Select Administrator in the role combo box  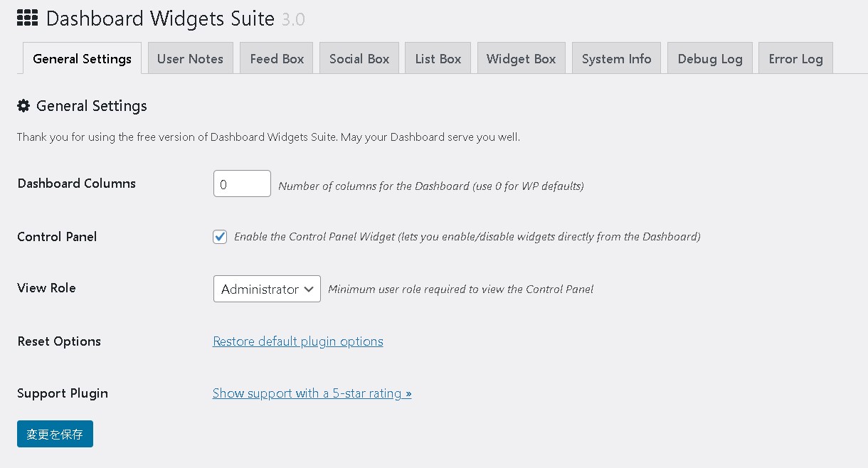coord(267,289)
